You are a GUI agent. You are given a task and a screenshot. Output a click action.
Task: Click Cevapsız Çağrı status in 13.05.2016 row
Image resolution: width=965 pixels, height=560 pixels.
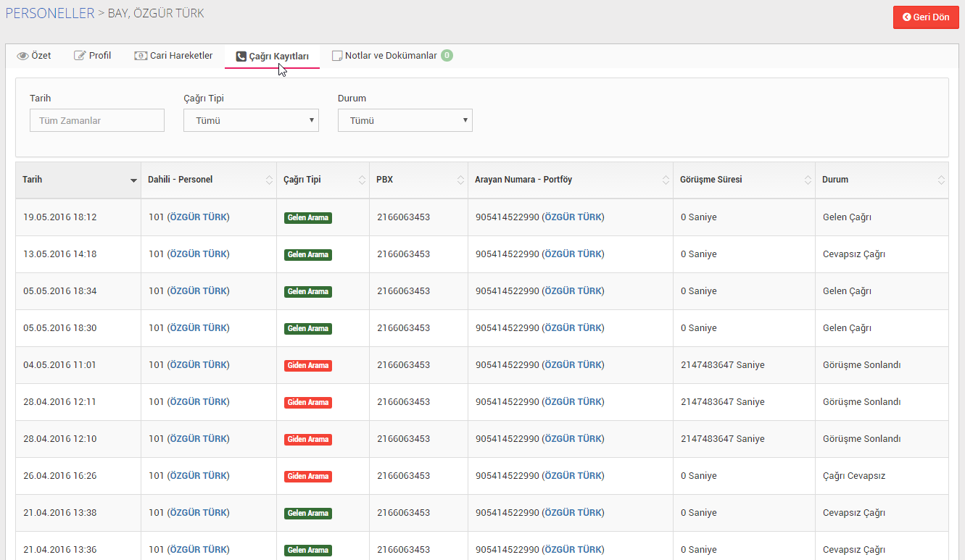tap(854, 254)
